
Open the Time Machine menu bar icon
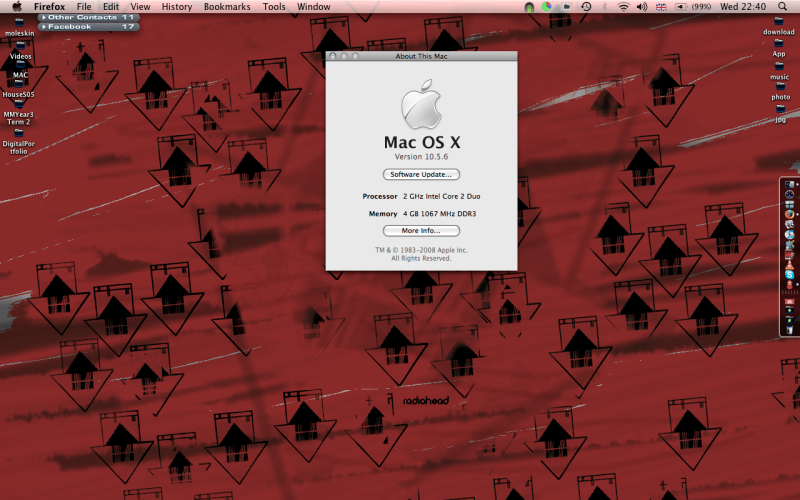point(586,7)
